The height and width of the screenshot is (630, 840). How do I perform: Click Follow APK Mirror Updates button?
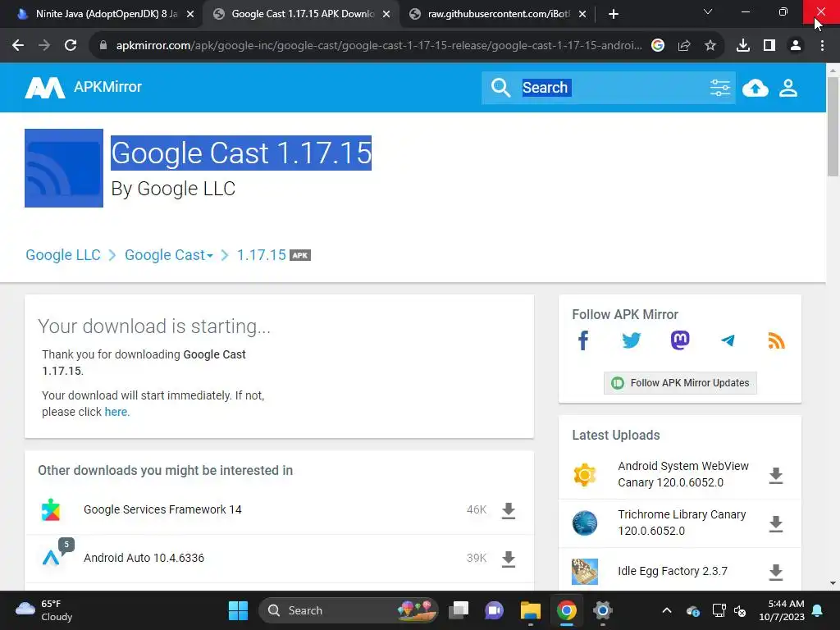tap(680, 383)
